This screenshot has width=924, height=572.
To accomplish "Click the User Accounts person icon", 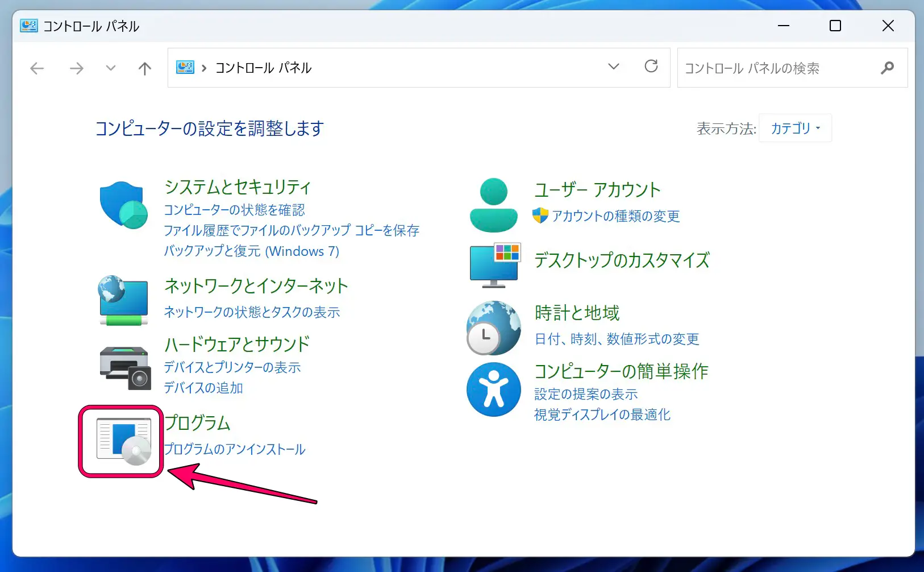I will [493, 205].
